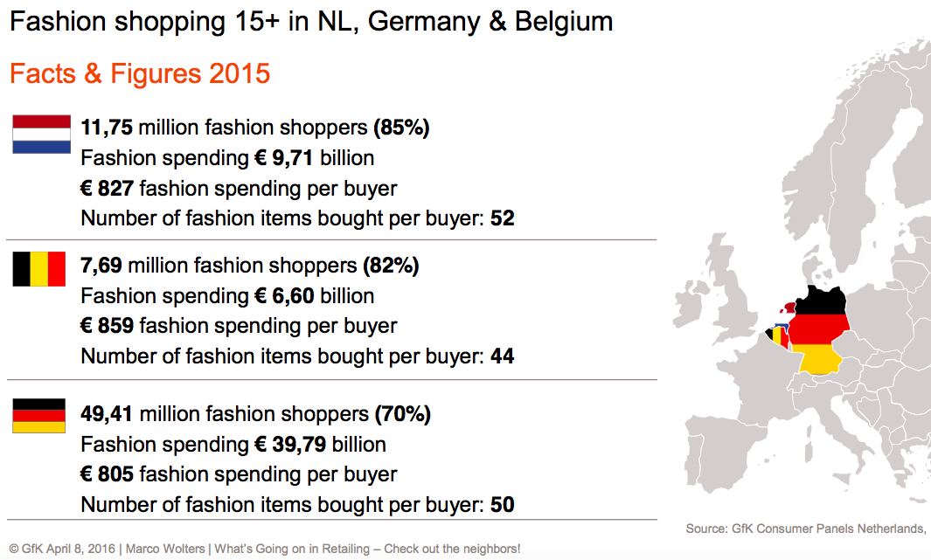931x560 pixels.
Task: Click Germany's items bought per buyer: 50
Action: click(x=297, y=505)
